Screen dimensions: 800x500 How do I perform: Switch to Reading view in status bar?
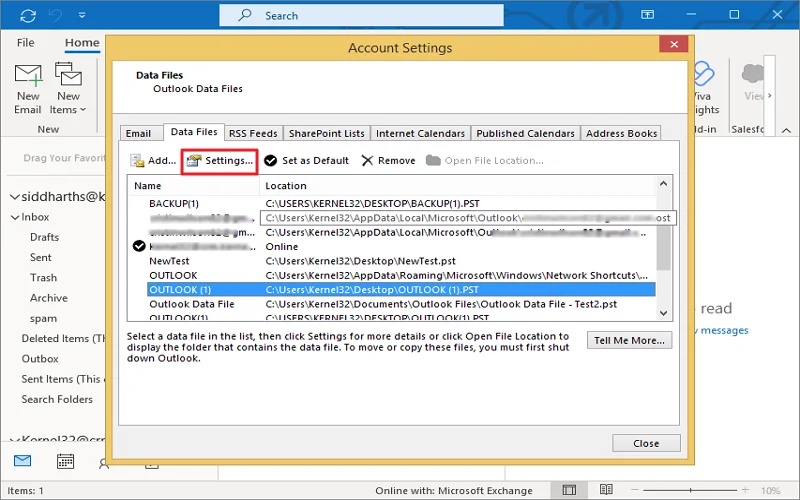click(606, 490)
